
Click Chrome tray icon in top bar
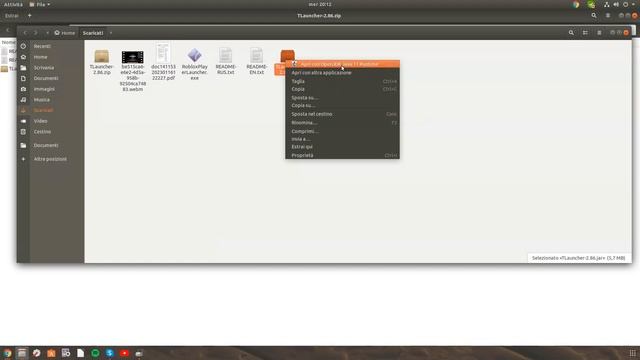pyautogui.click(x=576, y=4)
